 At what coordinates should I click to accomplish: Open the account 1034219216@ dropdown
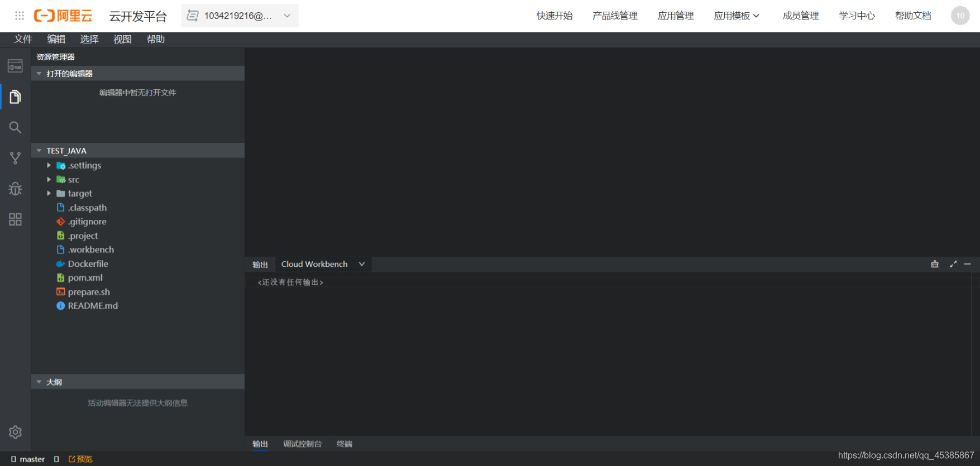[240, 16]
